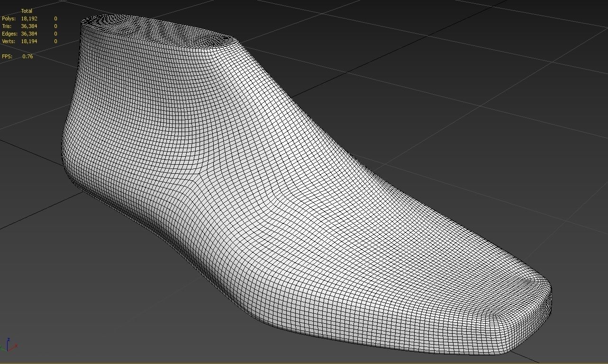Click the 'Polys:' label in viewport statistics
Image resolution: width=608 pixels, height=364 pixels.
[9, 18]
